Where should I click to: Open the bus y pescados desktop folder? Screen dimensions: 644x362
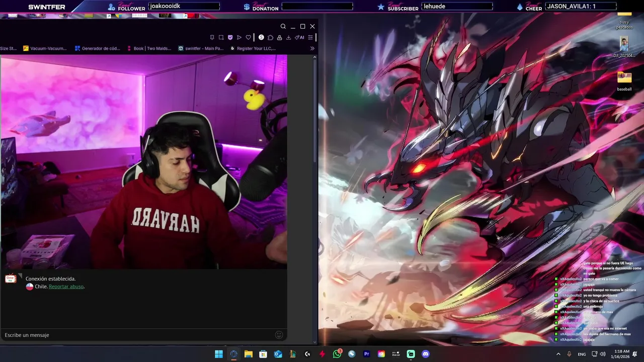tap(624, 21)
